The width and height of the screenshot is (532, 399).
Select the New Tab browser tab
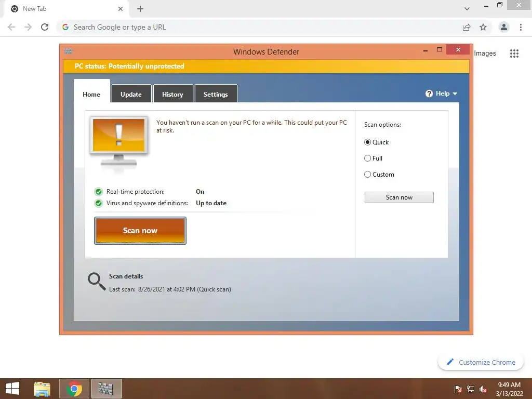pos(66,9)
